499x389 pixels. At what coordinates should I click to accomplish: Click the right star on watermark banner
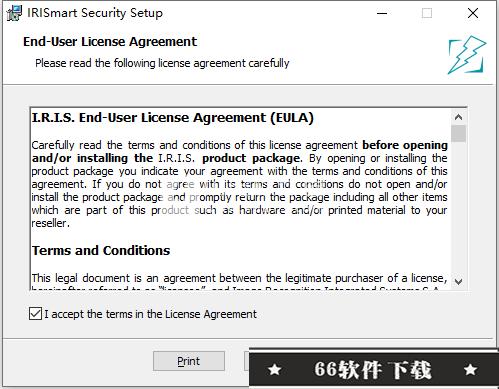(470, 369)
